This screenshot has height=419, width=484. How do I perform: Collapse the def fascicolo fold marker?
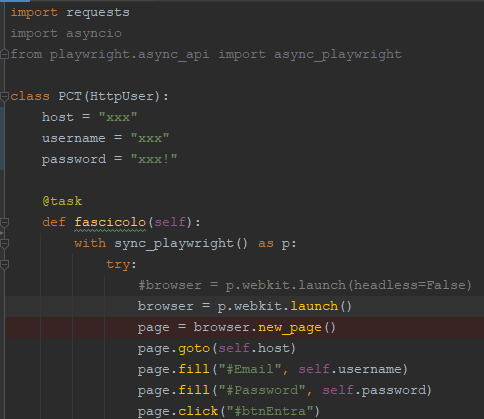4,222
